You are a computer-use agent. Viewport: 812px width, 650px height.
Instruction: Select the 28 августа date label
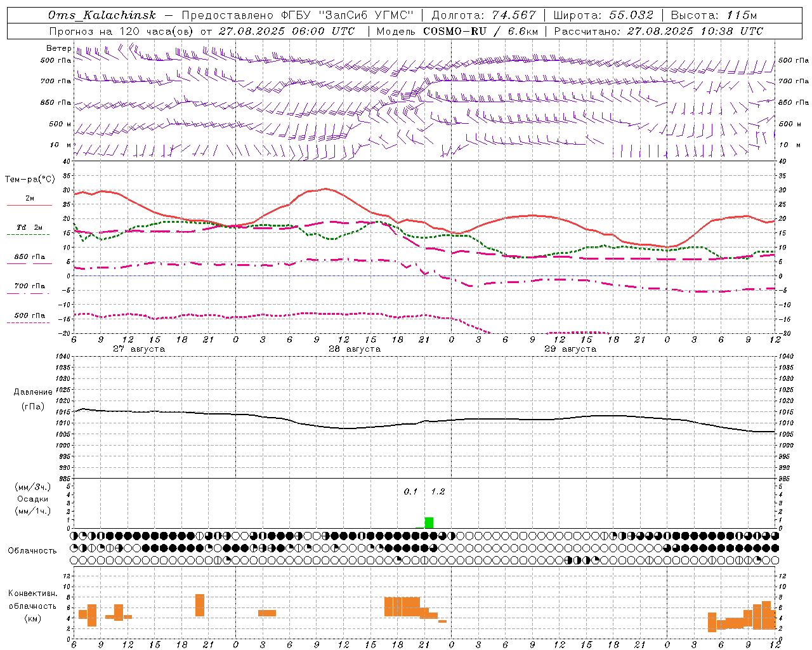355,349
